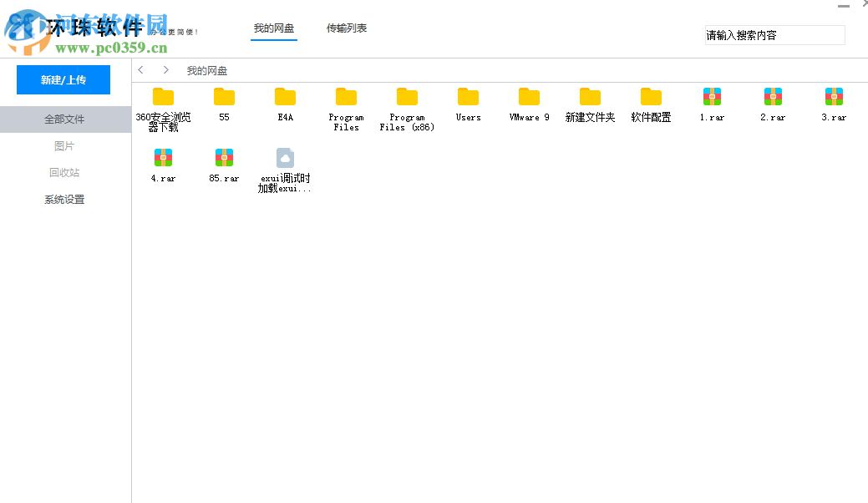The height and width of the screenshot is (503, 868).
Task: Open 系统设置 in the sidebar
Action: coord(64,199)
